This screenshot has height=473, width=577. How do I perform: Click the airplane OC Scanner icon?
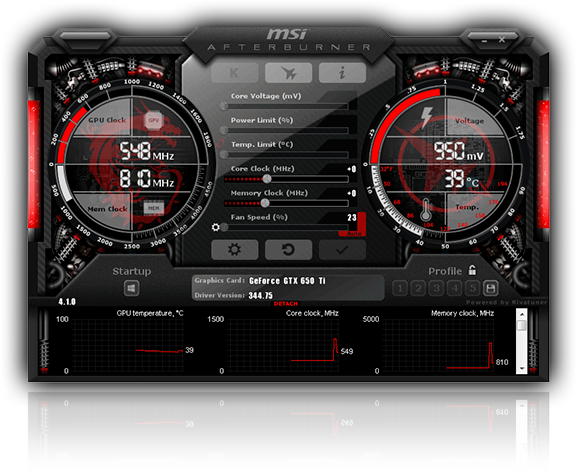(x=288, y=73)
